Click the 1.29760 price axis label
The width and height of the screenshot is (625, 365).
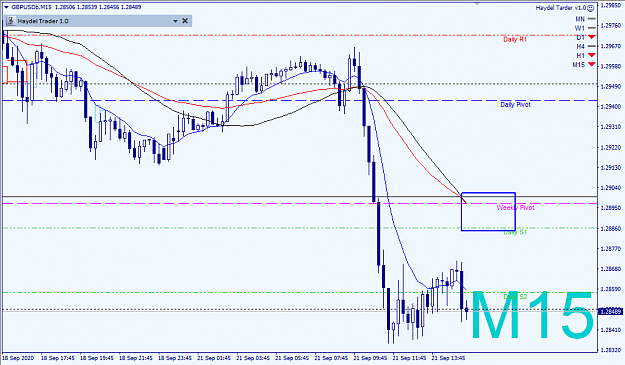[611, 26]
